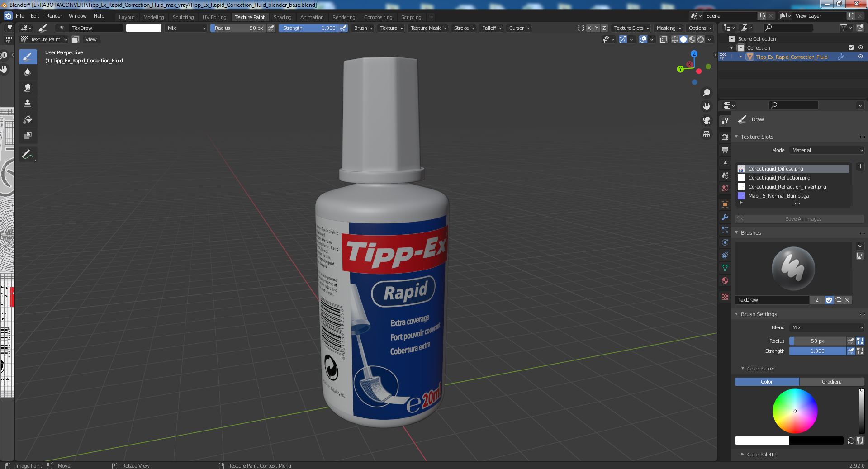This screenshot has height=469, width=868.
Task: Open the World properties tab
Action: click(725, 188)
